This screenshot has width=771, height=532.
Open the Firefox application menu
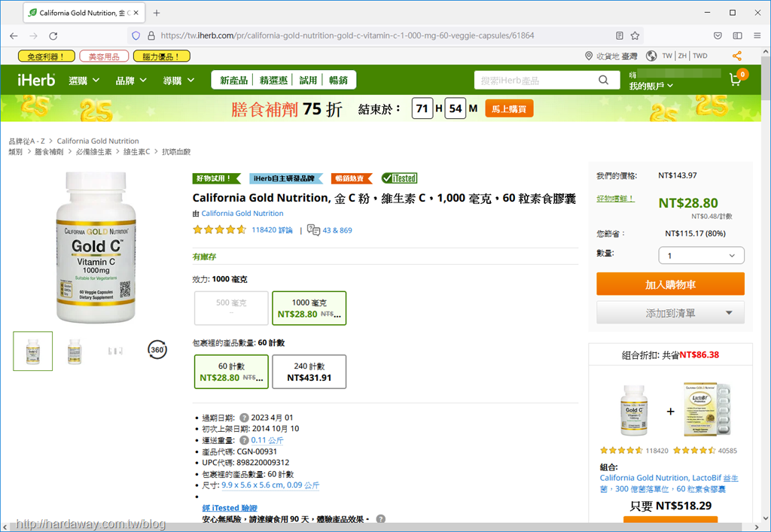(757, 35)
